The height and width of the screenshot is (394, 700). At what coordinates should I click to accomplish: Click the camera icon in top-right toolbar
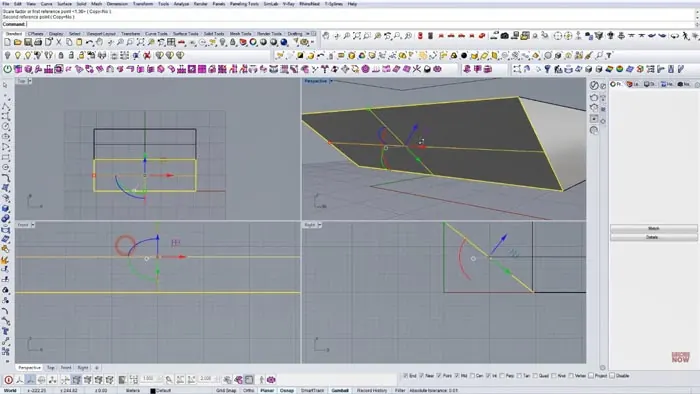(504, 36)
